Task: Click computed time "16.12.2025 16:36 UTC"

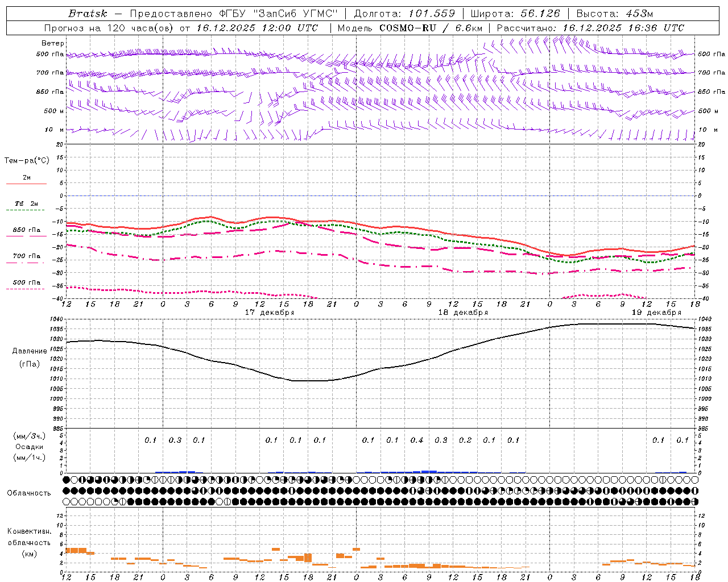Action: pyautogui.click(x=623, y=28)
